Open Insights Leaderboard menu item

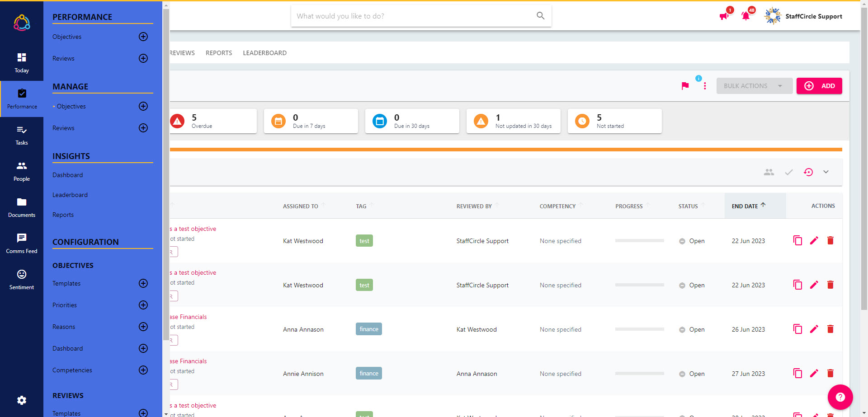(x=70, y=195)
